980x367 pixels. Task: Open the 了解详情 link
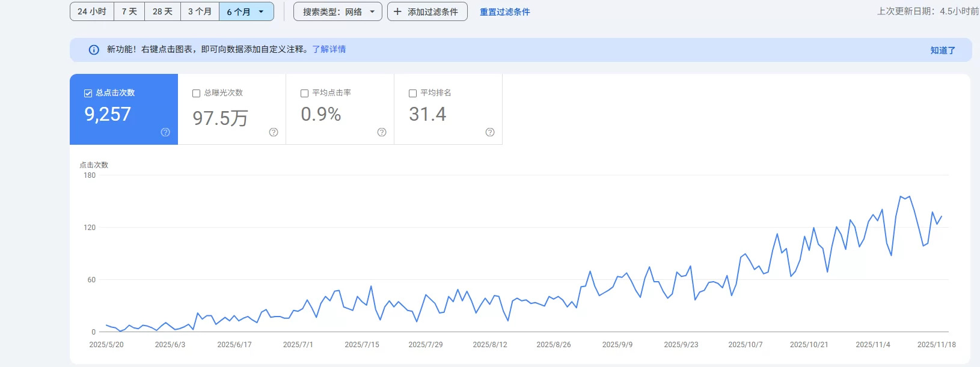point(329,49)
